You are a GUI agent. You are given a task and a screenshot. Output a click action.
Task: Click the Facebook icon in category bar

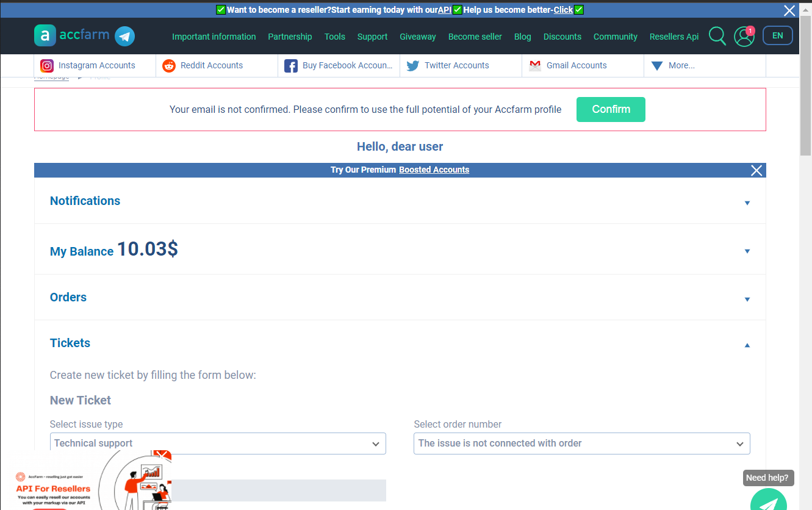(x=291, y=66)
